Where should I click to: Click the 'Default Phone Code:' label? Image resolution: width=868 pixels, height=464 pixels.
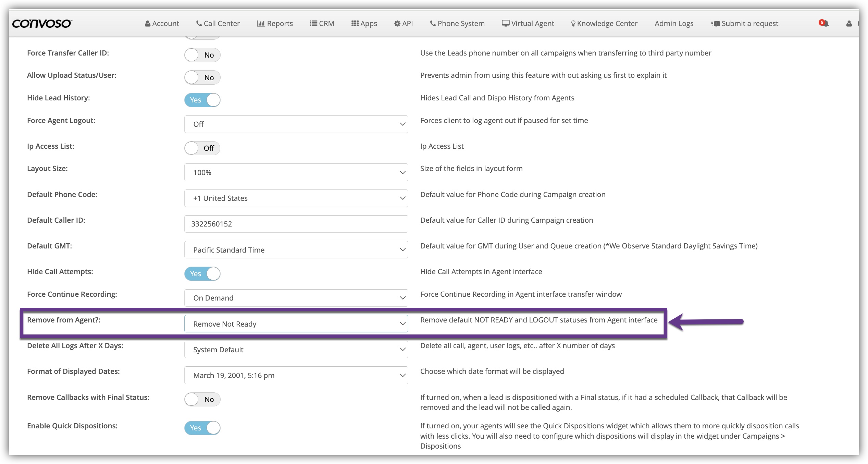pos(62,194)
